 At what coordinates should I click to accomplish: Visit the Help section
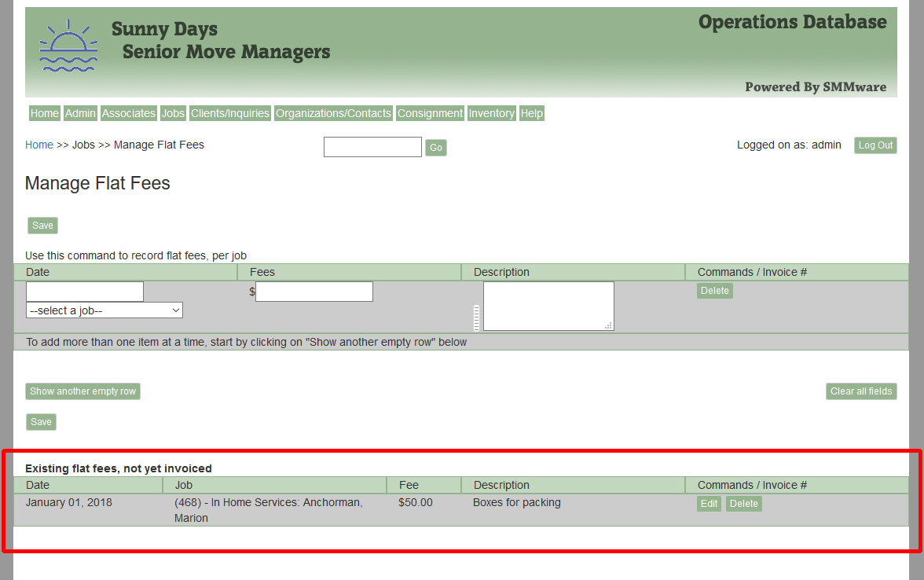531,113
